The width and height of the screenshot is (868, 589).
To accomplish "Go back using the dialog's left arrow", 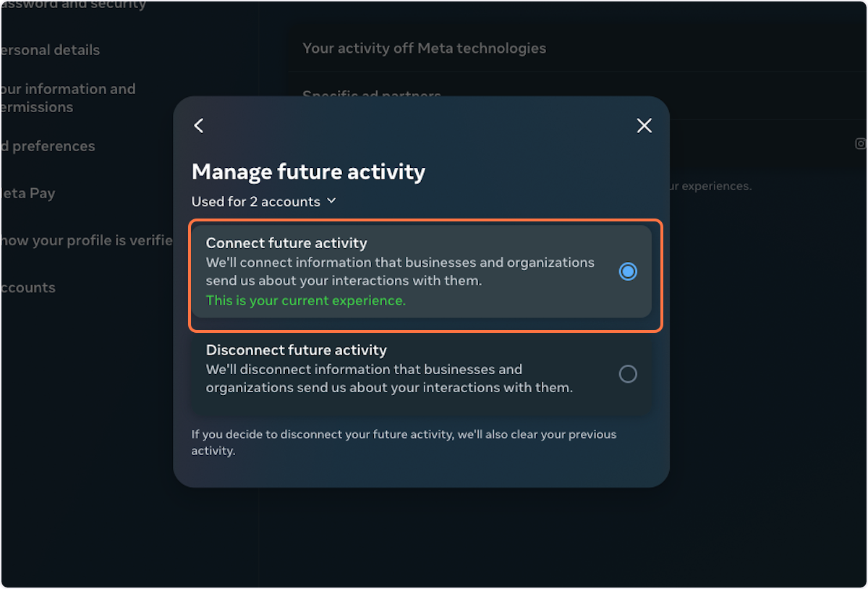I will [199, 126].
